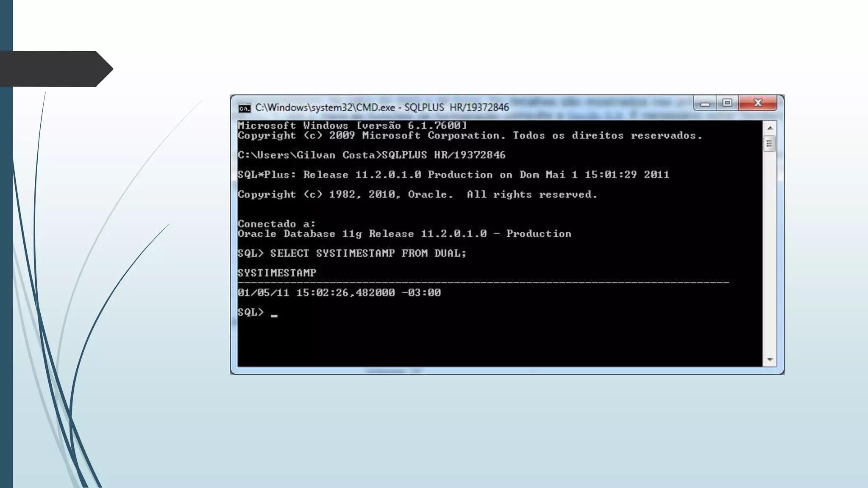The height and width of the screenshot is (488, 868).
Task: Click the Oracle Database 11g Release line
Action: click(404, 234)
